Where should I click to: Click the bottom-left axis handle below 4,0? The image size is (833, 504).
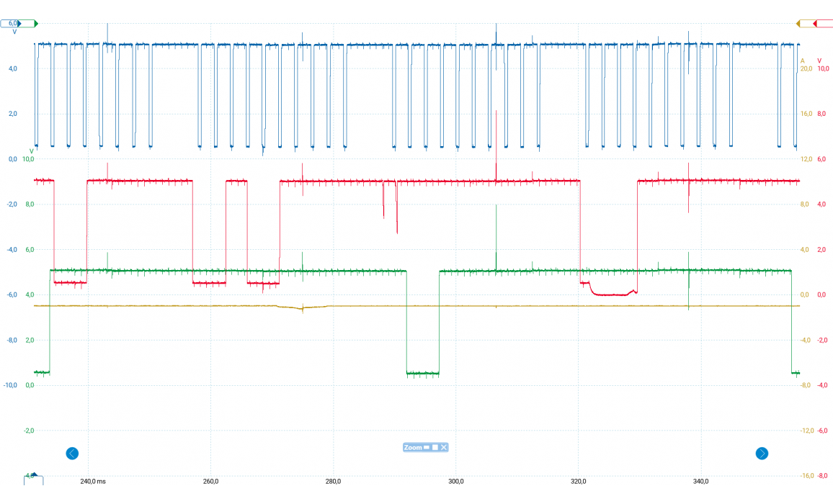(32, 477)
